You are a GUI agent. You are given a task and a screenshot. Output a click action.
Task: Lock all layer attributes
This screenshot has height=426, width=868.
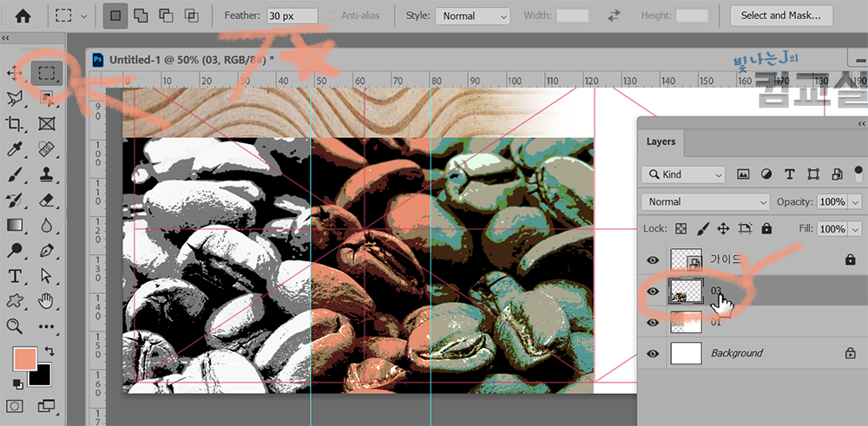(x=766, y=228)
